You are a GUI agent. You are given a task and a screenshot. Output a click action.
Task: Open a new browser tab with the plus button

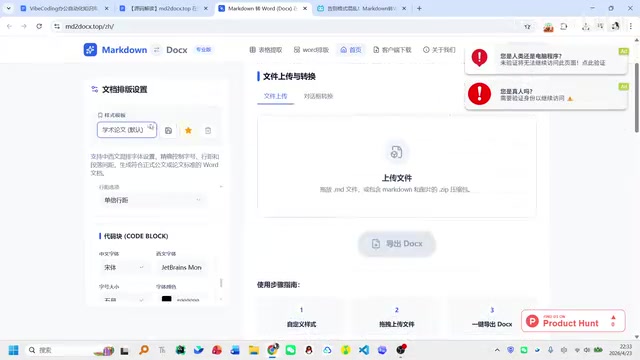419,8
